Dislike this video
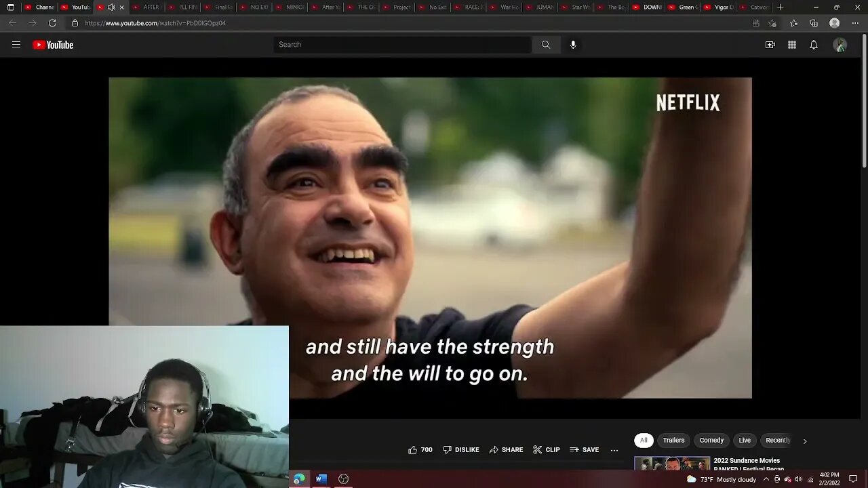Viewport: 868px width, 488px height. coord(461,450)
